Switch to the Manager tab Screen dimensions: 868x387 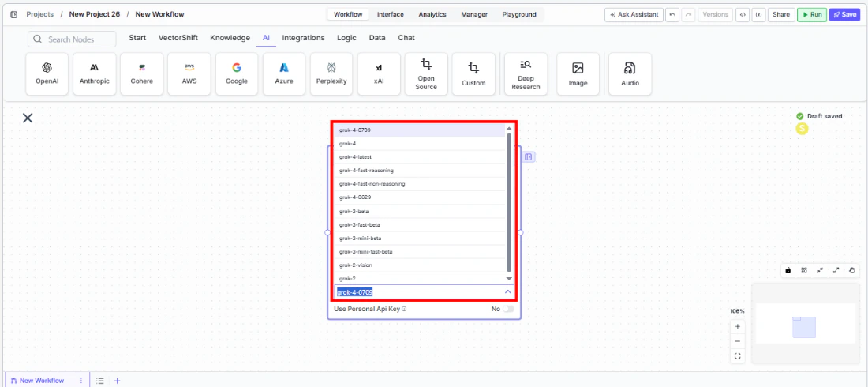(x=474, y=14)
